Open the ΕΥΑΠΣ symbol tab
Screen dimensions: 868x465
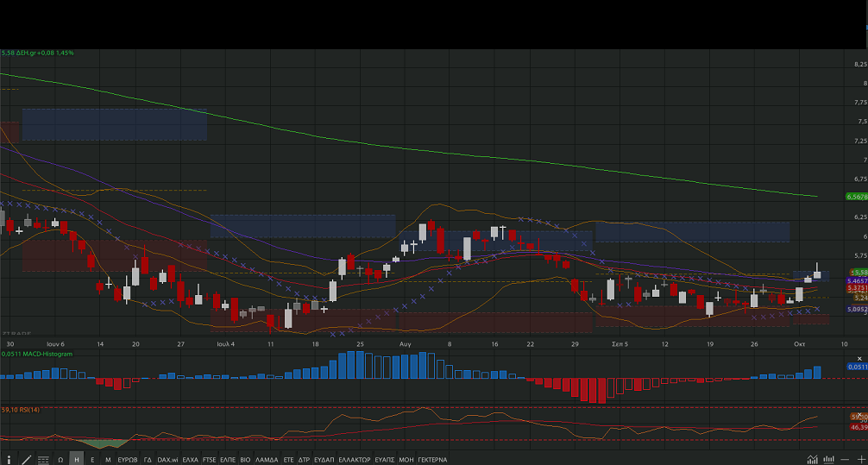coord(385,460)
